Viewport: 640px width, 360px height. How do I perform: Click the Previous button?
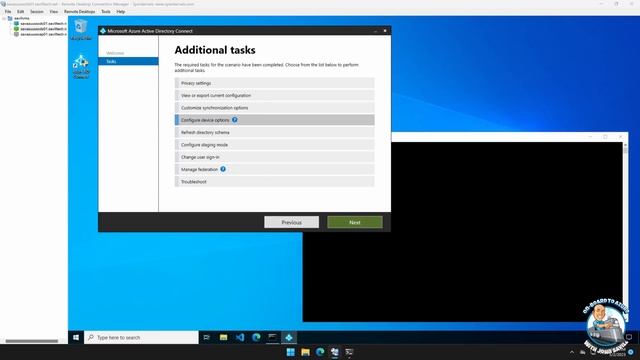click(291, 222)
